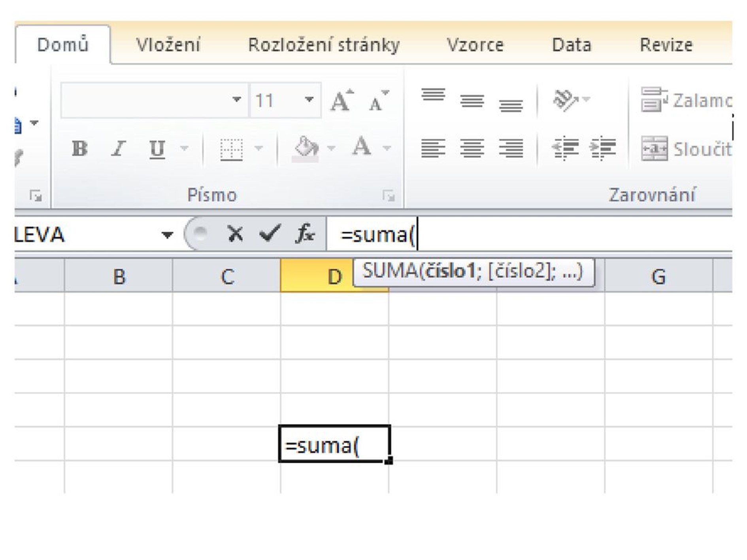The image size is (747, 560).
Task: Open text orientation dropdown arrow
Action: (587, 99)
